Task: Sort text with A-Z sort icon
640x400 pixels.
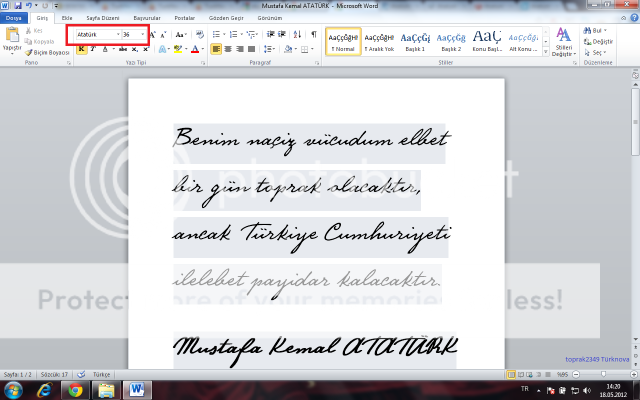Action: coord(297,34)
